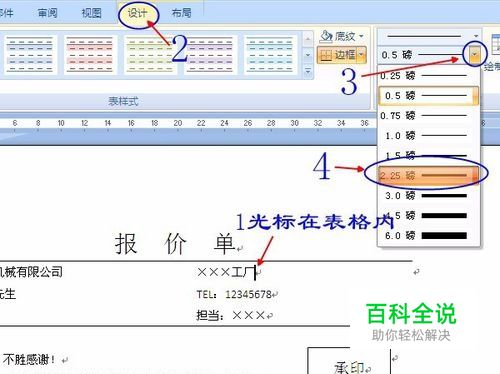The image size is (500, 374).
Task: Click the 不胜感谢 text
Action: click(x=29, y=360)
